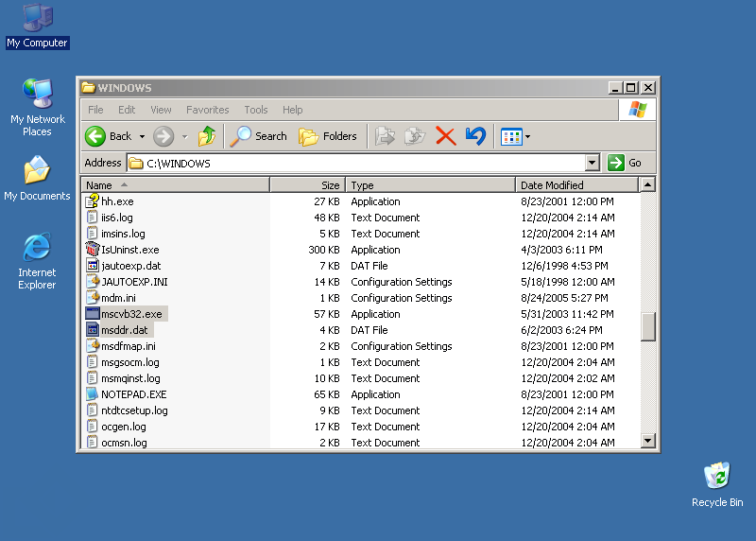Image resolution: width=756 pixels, height=541 pixels.
Task: Open the Favorites menu
Action: click(x=208, y=110)
